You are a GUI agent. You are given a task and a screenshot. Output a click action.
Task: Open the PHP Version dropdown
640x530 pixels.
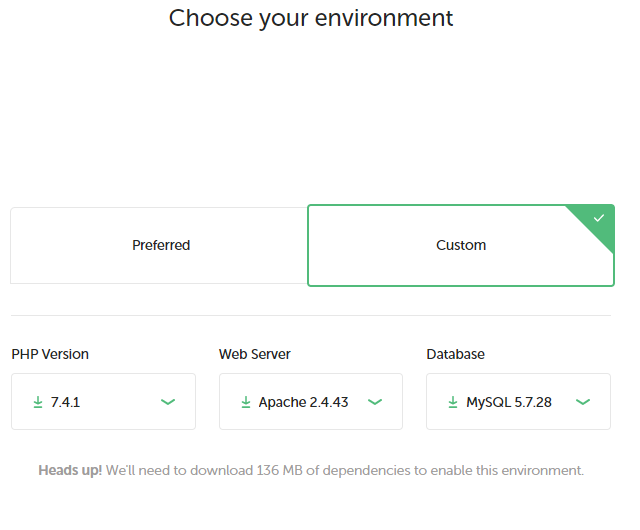103,401
